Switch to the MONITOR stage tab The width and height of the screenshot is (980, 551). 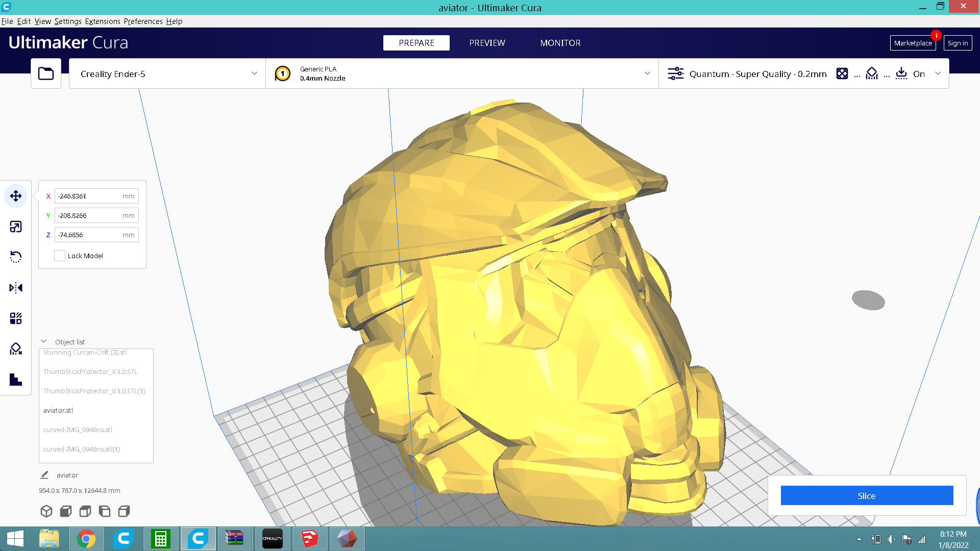[560, 43]
